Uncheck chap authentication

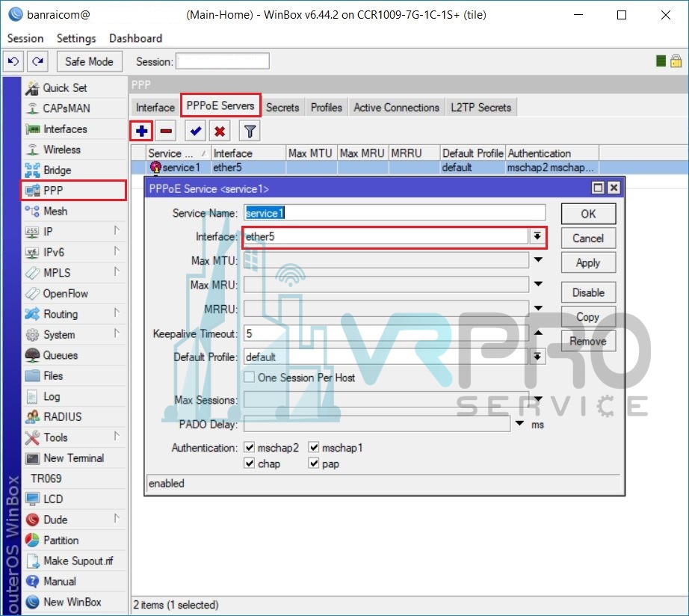[249, 463]
